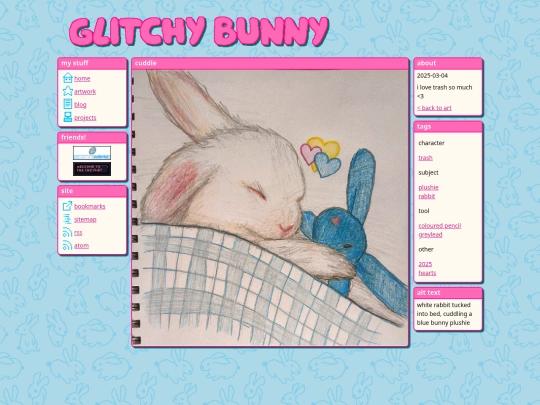
Task: Open the atom feed link
Action: (81, 246)
